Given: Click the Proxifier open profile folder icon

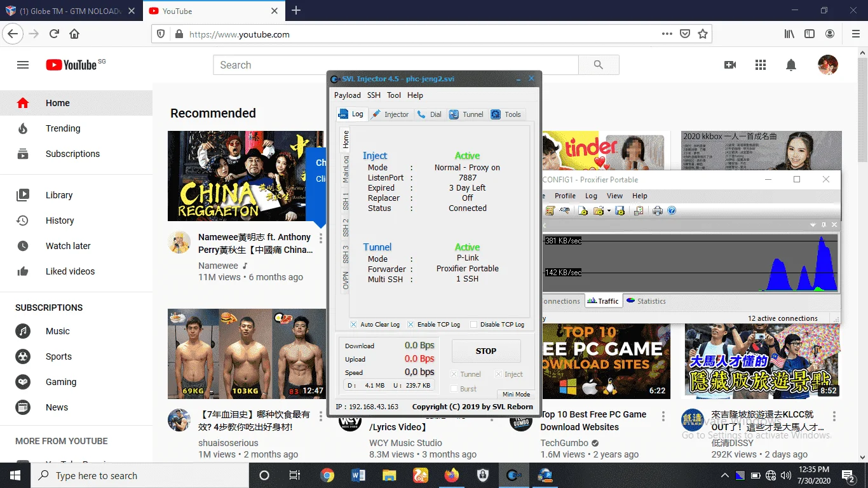Looking at the screenshot, I should coord(599,211).
